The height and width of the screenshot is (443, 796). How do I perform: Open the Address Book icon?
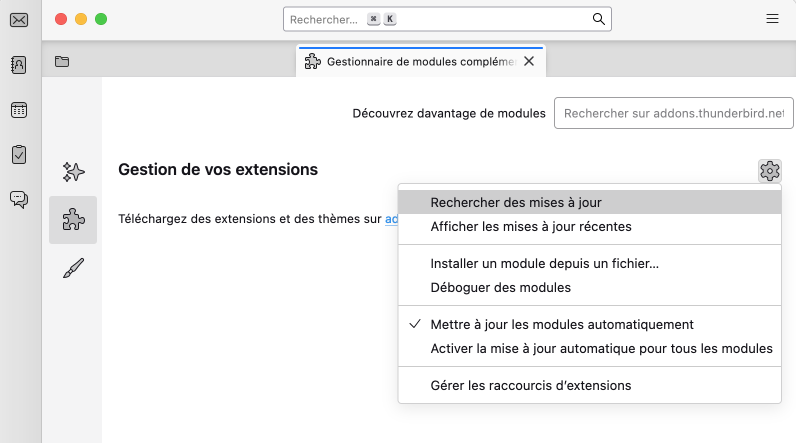(x=19, y=65)
